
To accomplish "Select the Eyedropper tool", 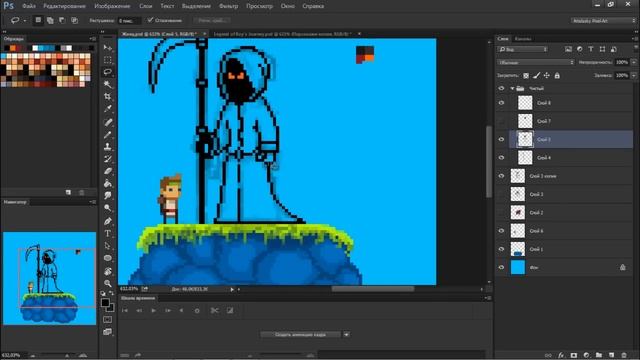I will click(107, 109).
